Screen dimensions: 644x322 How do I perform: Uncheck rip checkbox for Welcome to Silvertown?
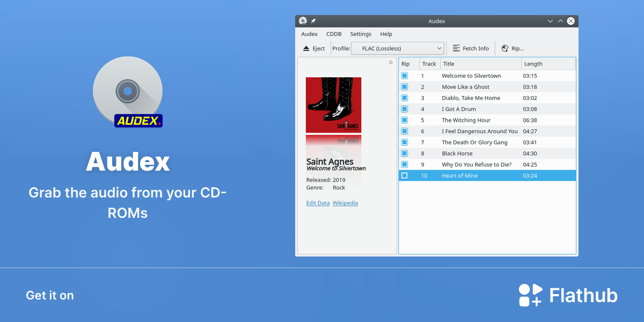pos(405,76)
